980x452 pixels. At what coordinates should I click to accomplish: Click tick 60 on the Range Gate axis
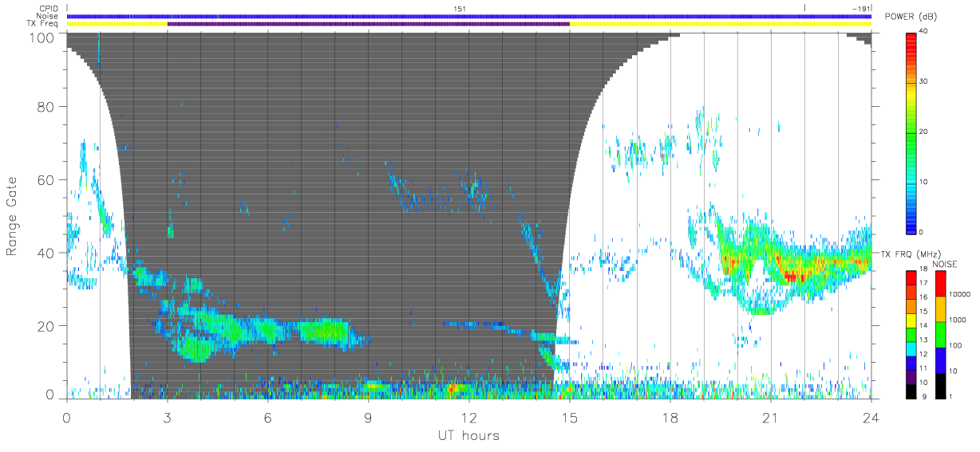[45, 179]
